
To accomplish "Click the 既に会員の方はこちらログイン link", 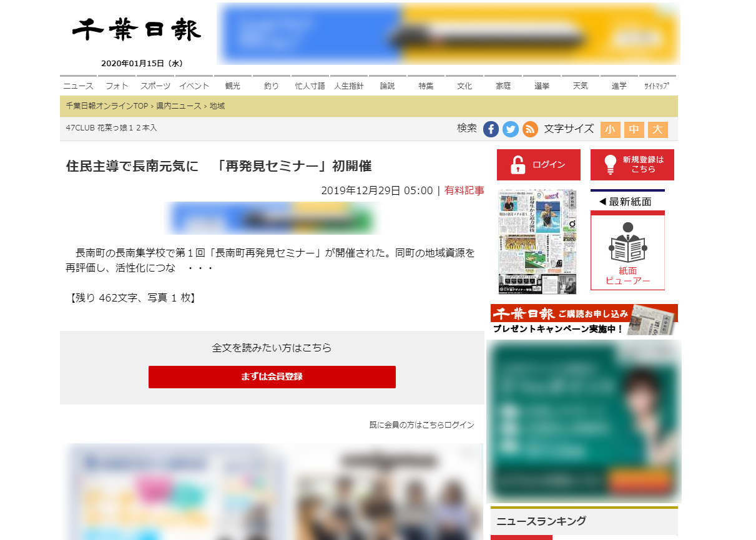I will [421, 425].
